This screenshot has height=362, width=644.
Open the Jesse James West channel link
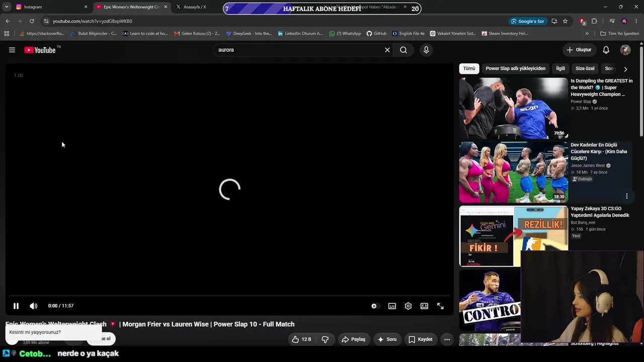[x=588, y=165]
